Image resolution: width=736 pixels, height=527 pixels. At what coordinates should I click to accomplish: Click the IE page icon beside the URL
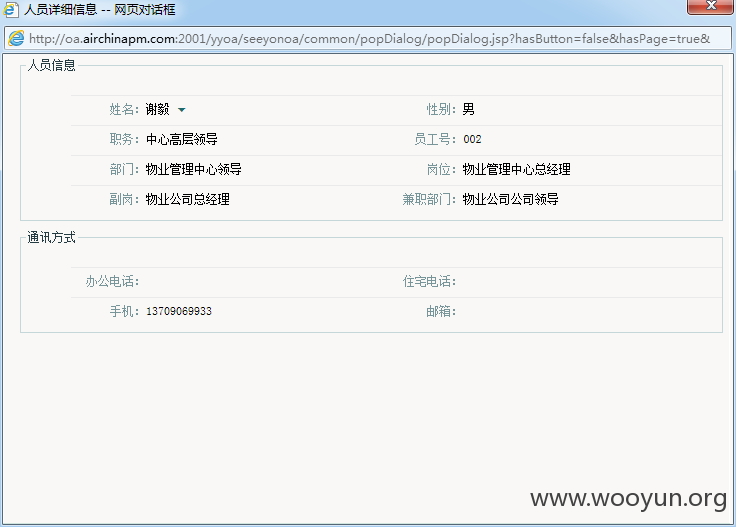click(x=16, y=38)
